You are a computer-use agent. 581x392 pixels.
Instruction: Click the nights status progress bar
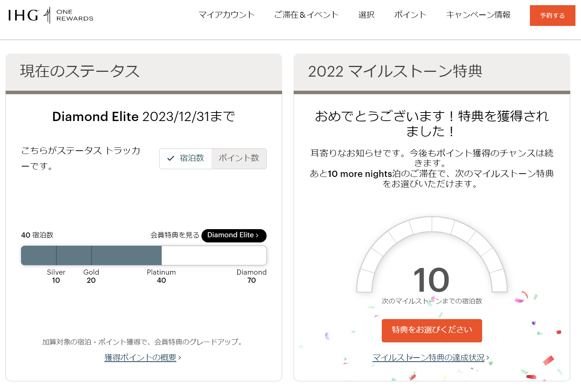(144, 255)
